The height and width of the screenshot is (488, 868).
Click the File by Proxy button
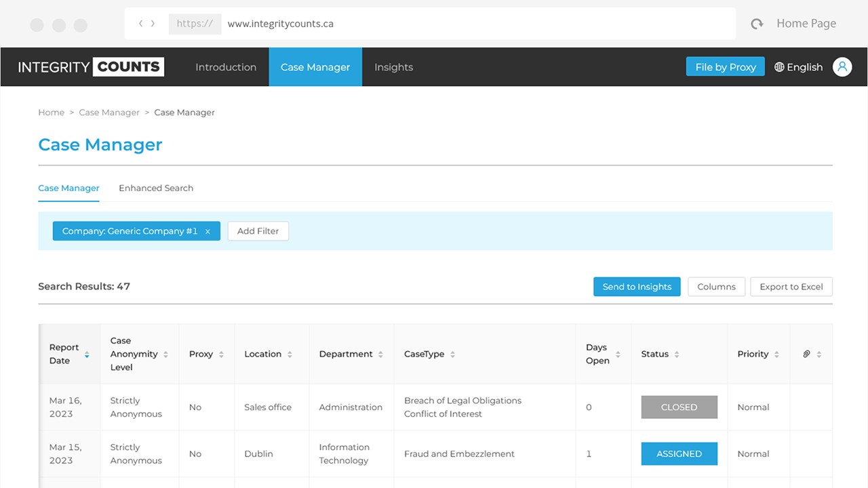pyautogui.click(x=726, y=66)
